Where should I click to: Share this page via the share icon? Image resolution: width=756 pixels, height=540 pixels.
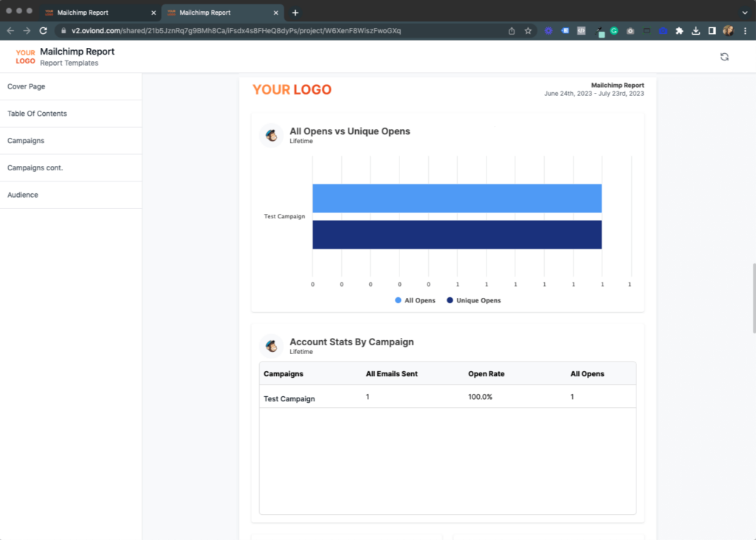pyautogui.click(x=512, y=31)
